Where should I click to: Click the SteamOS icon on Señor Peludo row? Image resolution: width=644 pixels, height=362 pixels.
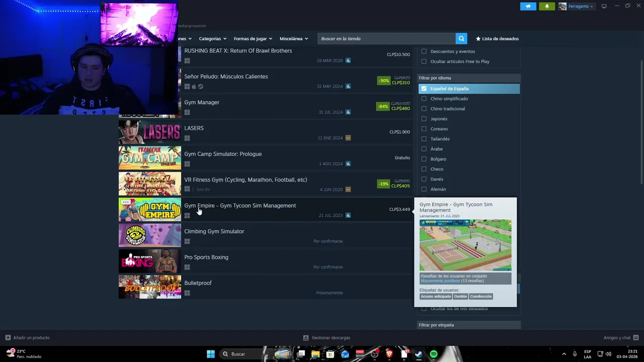(200, 86)
